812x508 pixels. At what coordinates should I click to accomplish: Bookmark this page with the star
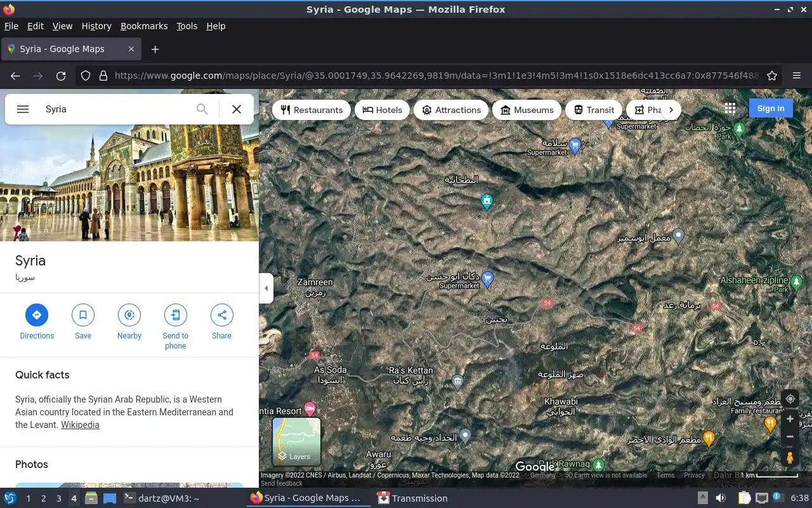[x=772, y=76]
